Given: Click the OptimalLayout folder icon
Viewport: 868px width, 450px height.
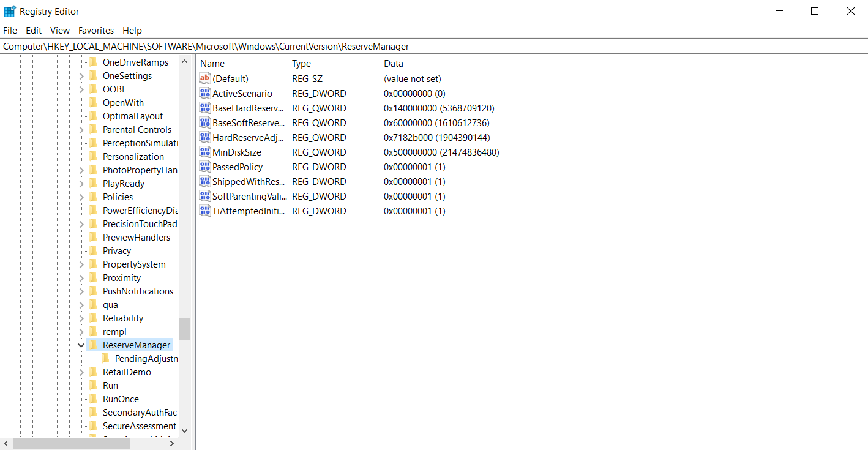Looking at the screenshot, I should pyautogui.click(x=93, y=116).
